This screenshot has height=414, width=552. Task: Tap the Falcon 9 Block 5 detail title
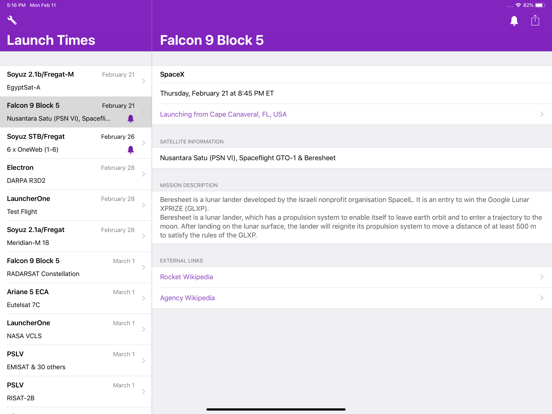click(212, 40)
